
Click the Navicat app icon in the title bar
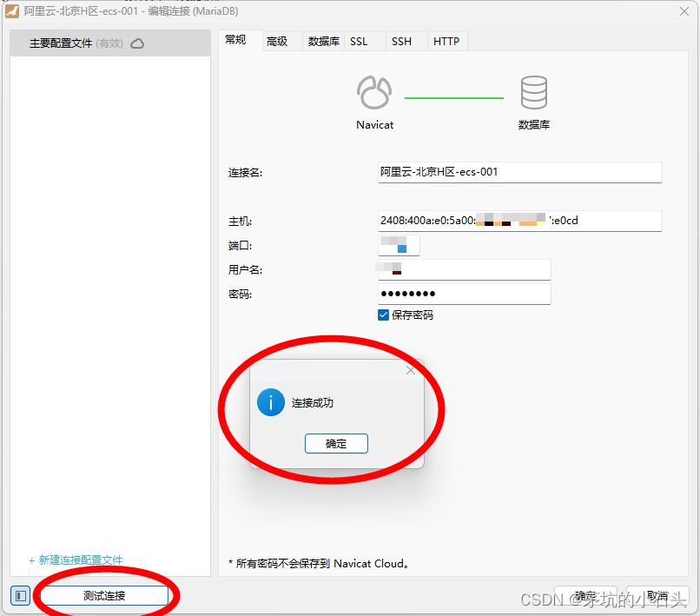[x=12, y=10]
